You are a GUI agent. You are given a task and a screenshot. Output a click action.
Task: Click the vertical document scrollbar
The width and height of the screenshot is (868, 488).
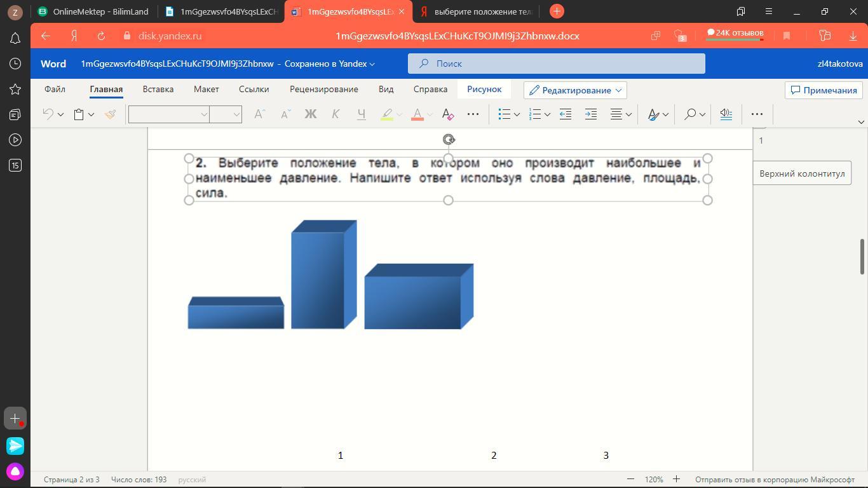pyautogui.click(x=862, y=257)
